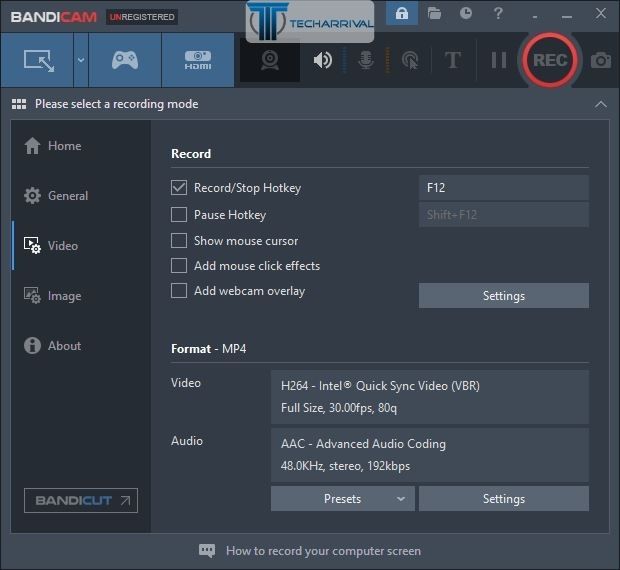The width and height of the screenshot is (620, 570).
Task: Uncheck the Record/Stop Hotkey checkbox
Action: [x=179, y=187]
